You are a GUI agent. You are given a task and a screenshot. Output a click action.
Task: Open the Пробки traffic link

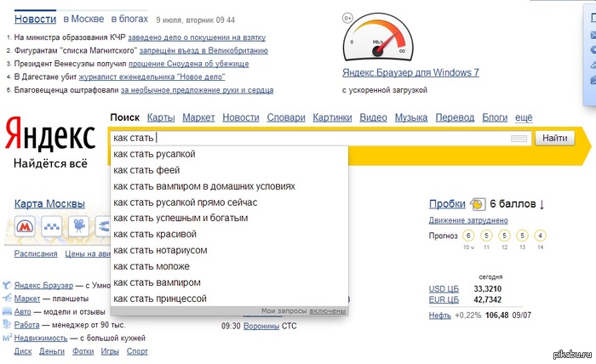(447, 204)
